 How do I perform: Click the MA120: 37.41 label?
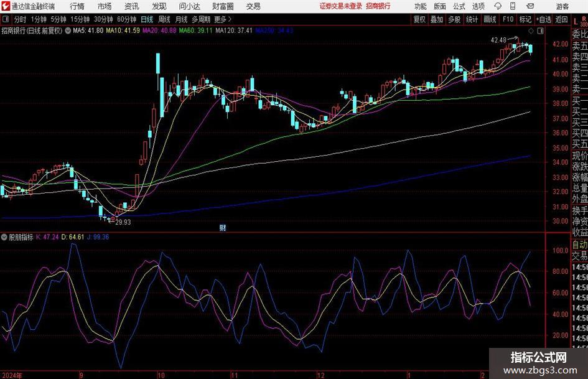coord(234,30)
